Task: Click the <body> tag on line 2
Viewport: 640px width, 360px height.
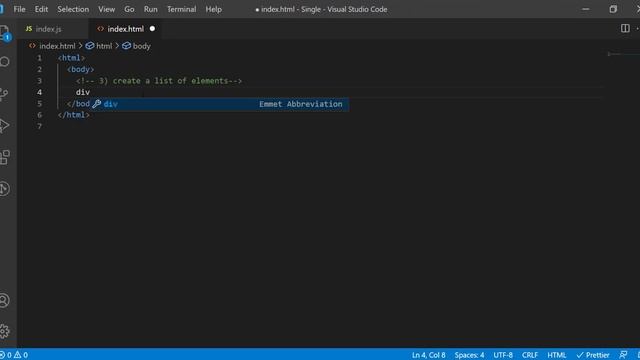Action: pos(80,69)
